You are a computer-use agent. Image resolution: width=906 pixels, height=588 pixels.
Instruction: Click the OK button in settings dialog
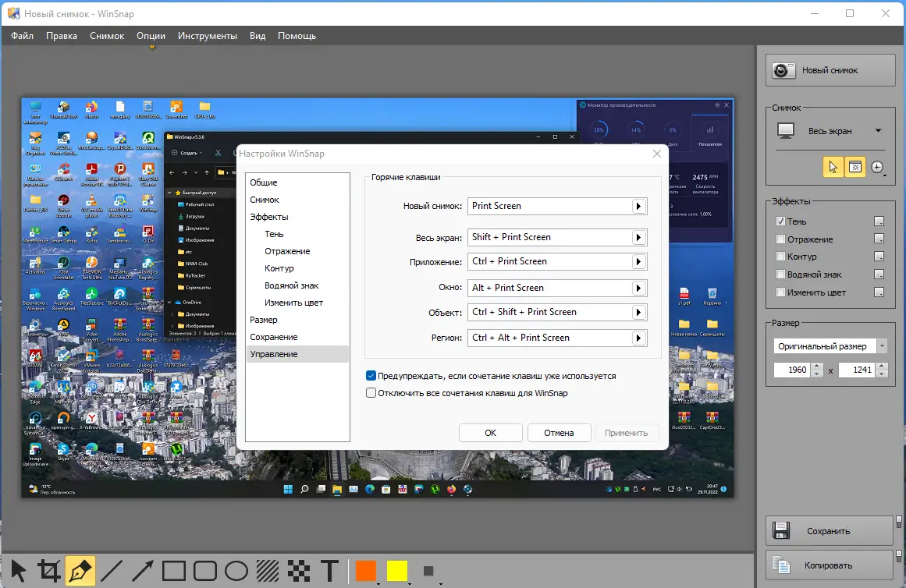(491, 433)
